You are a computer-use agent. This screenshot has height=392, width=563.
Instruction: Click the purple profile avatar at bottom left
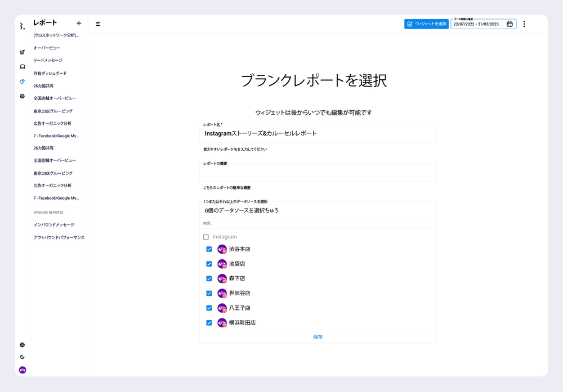(x=23, y=370)
